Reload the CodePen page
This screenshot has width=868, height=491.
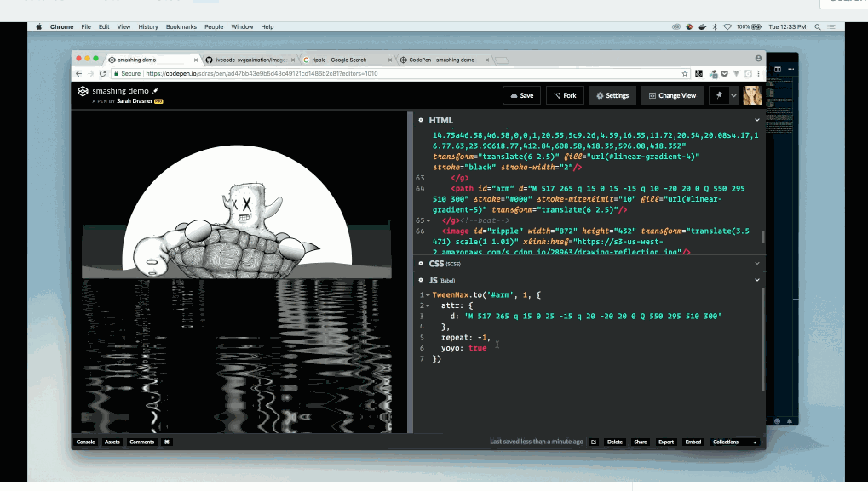coord(102,73)
